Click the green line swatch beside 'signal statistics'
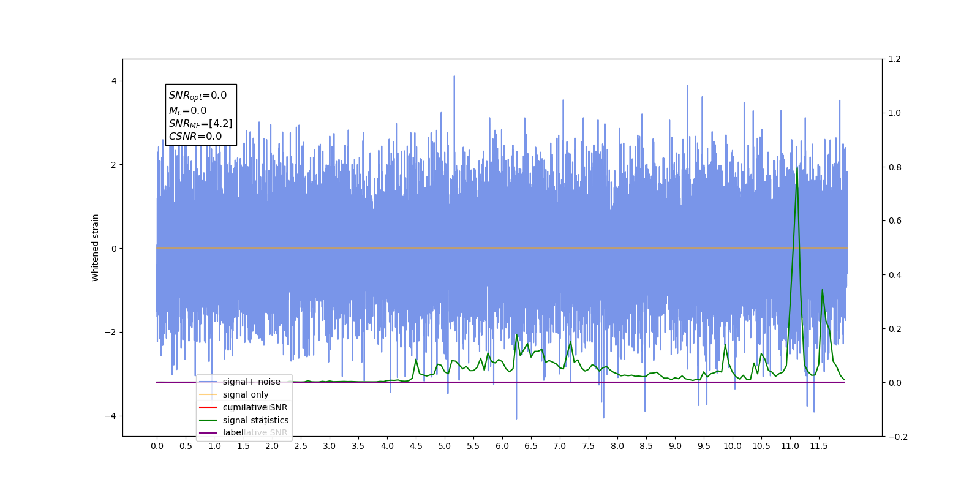Screen dimensions: 980x490 click(x=208, y=420)
